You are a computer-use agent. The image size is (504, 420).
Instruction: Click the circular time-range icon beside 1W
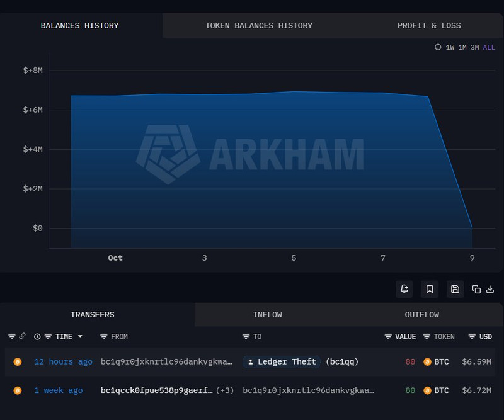pyautogui.click(x=438, y=47)
